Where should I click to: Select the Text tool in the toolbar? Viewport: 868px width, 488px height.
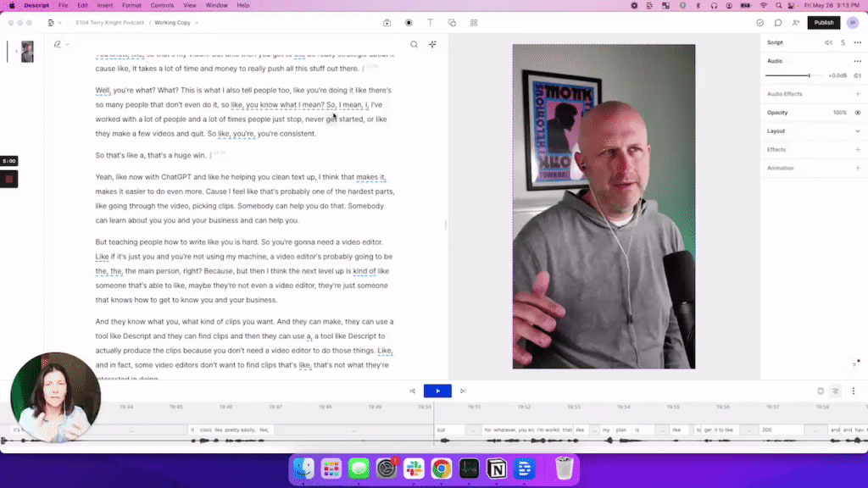pos(431,23)
